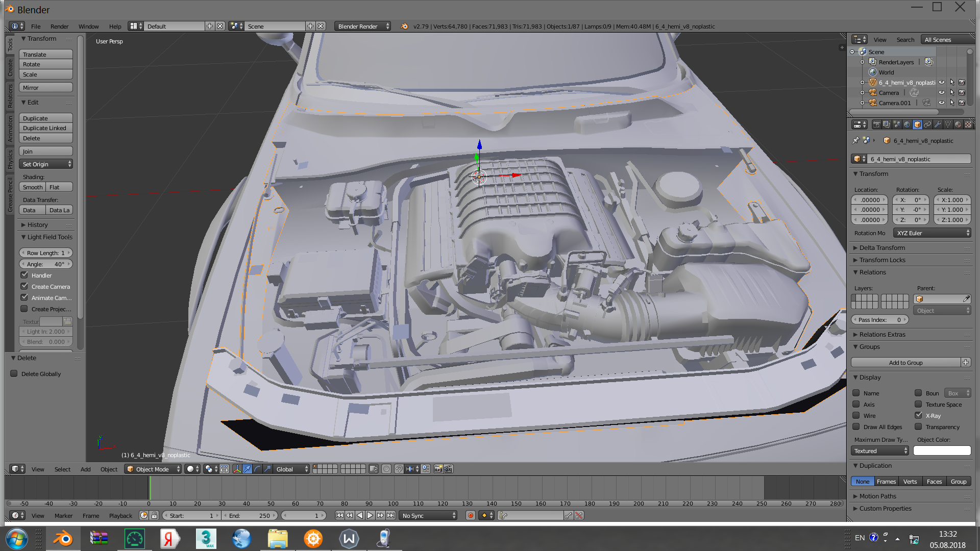This screenshot has height=551, width=980.
Task: Enable the Delete Globally checkbox
Action: tap(14, 373)
